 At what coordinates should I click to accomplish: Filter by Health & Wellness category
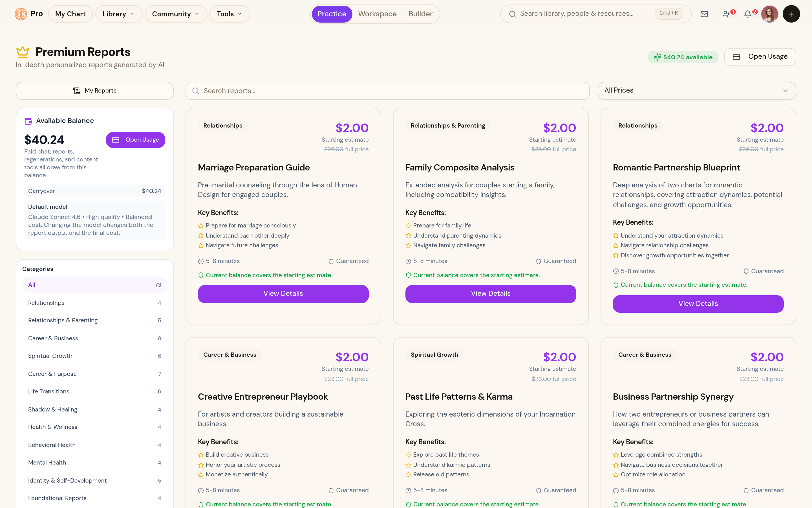tap(95, 427)
